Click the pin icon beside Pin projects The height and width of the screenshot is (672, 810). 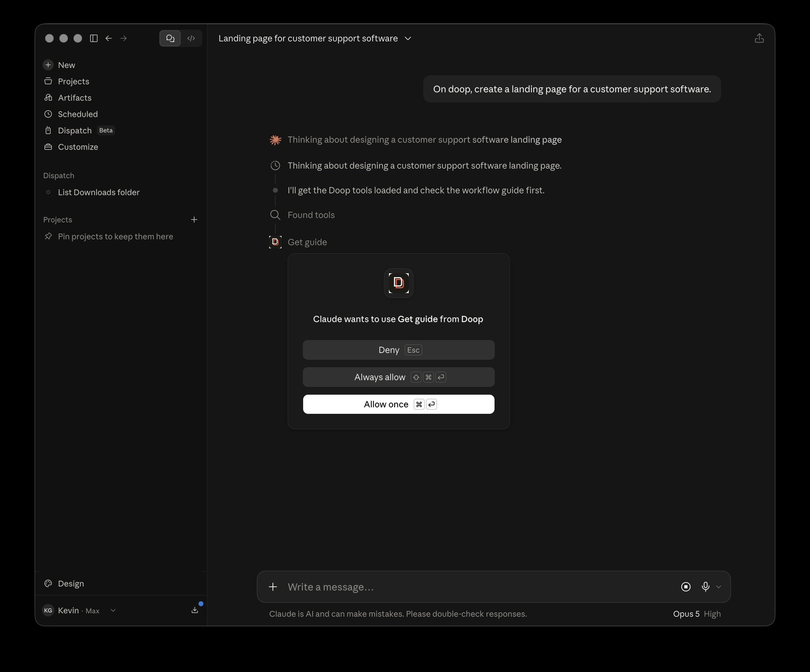coord(48,236)
